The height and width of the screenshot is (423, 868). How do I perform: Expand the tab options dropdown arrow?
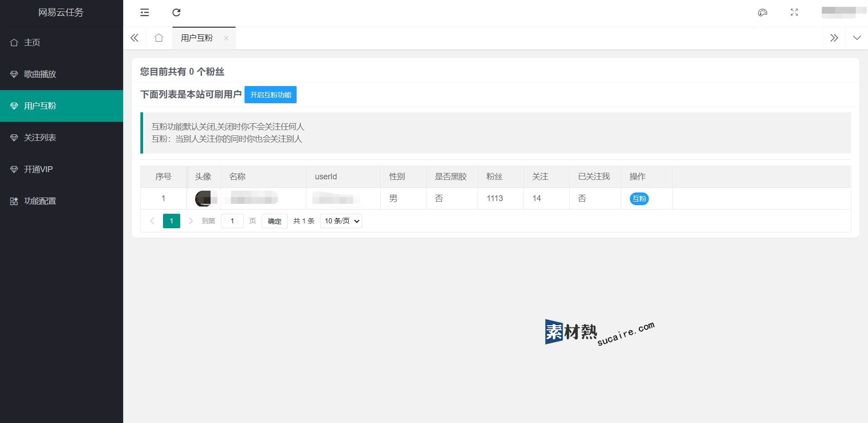[x=857, y=38]
